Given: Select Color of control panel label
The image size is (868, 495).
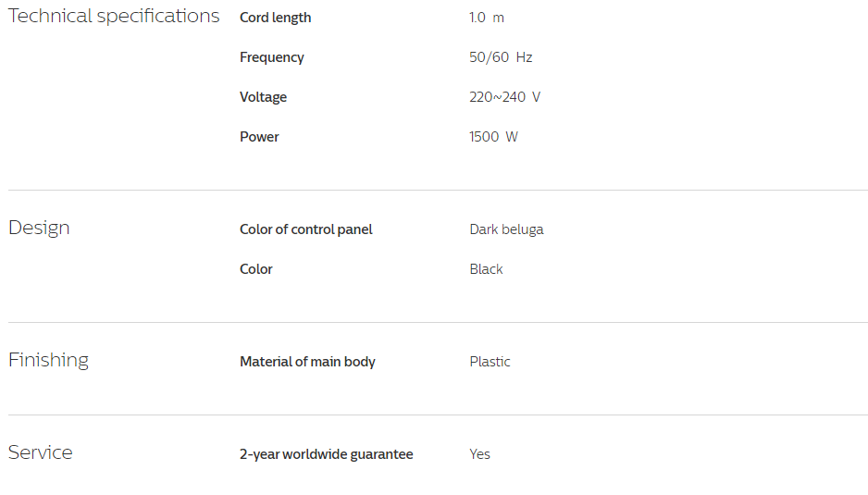Looking at the screenshot, I should [306, 229].
